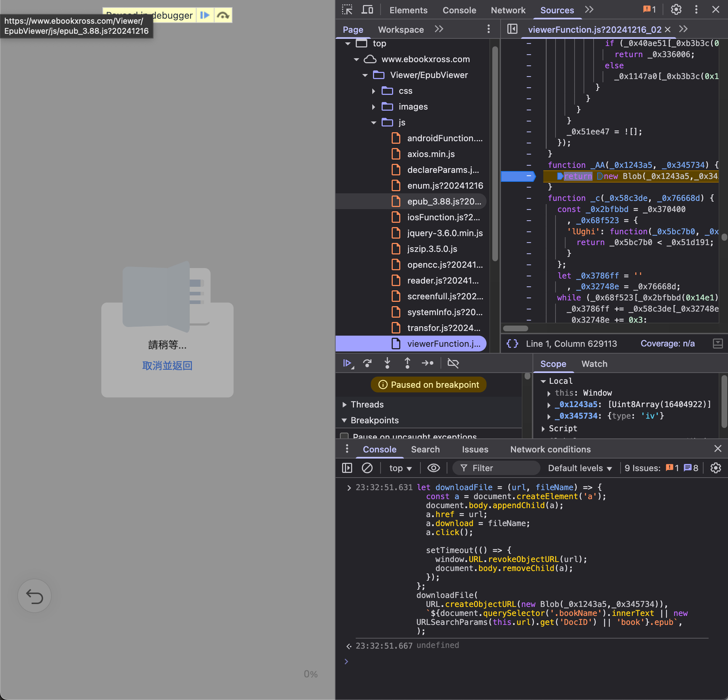Image resolution: width=728 pixels, height=700 pixels.
Task: Click the step out of function icon
Action: click(x=407, y=363)
